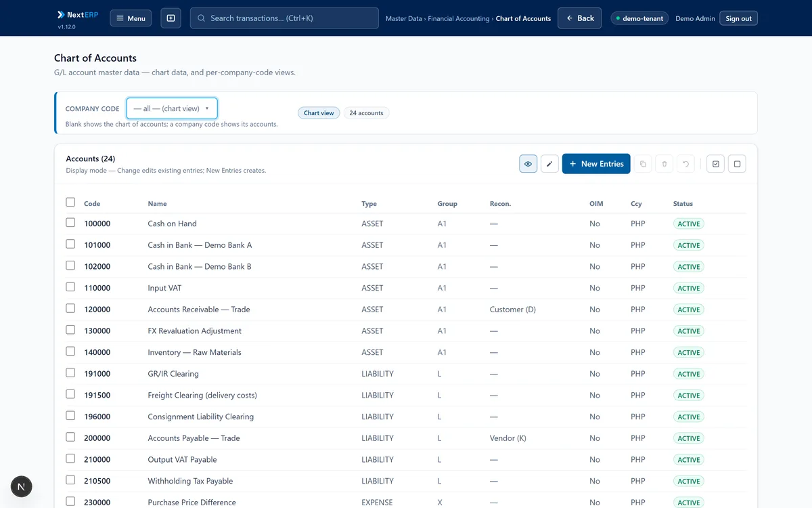Viewport: 812px width, 508px height.
Task: Tick checkbox for Output VAT Payable row
Action: click(70, 459)
